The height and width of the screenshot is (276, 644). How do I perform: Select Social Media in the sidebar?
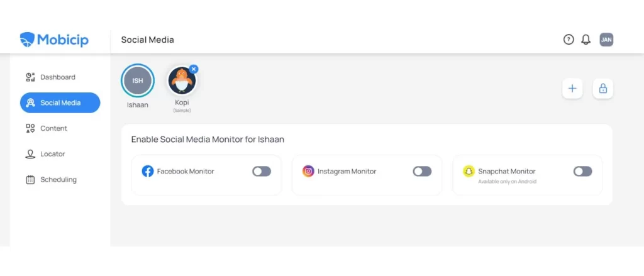pyautogui.click(x=60, y=102)
